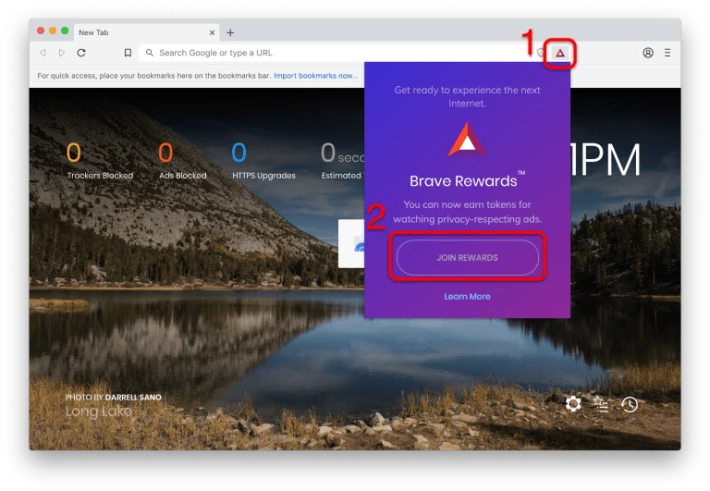Select the New Tab tab
Screen dimensions: 710x491
(x=147, y=33)
